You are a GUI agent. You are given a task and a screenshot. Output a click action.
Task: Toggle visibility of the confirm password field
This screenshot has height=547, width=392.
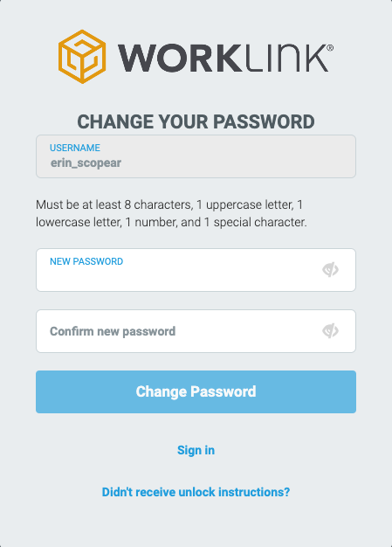coord(330,330)
